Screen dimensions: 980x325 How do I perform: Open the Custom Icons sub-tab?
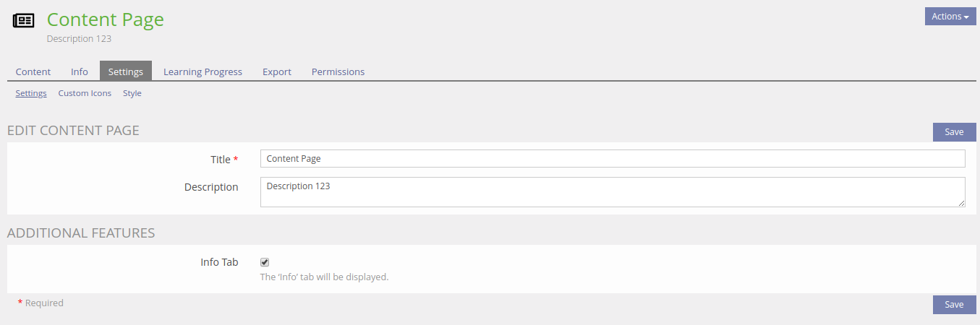[85, 93]
